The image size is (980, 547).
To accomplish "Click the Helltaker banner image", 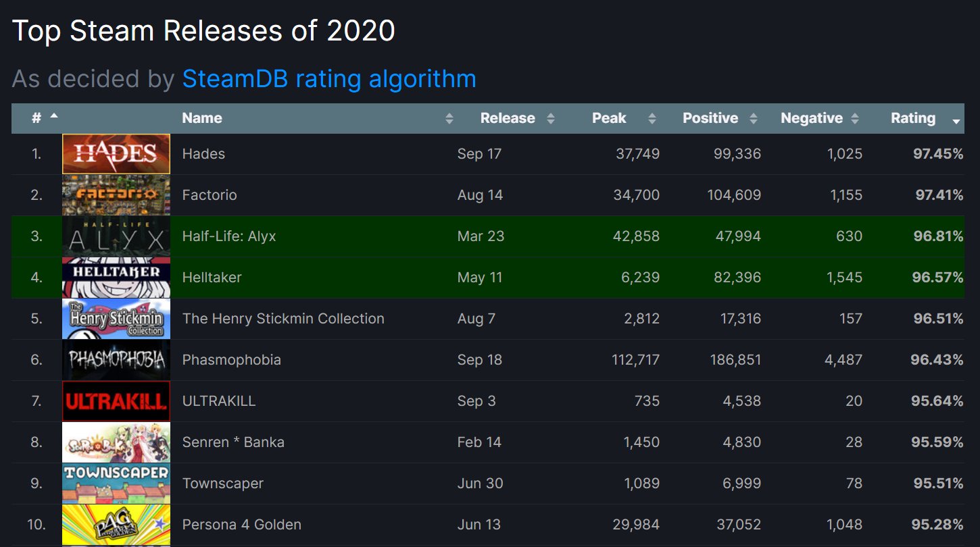I will coord(116,278).
